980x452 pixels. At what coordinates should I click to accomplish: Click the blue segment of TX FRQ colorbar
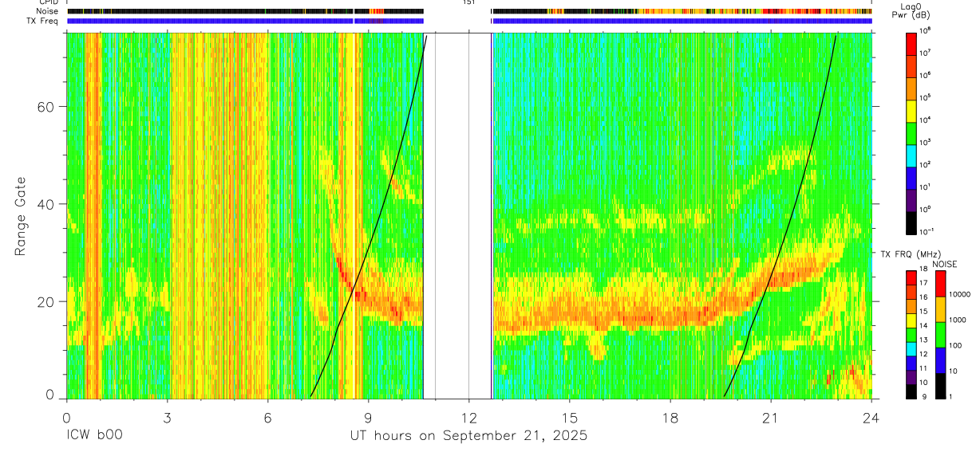click(x=911, y=363)
